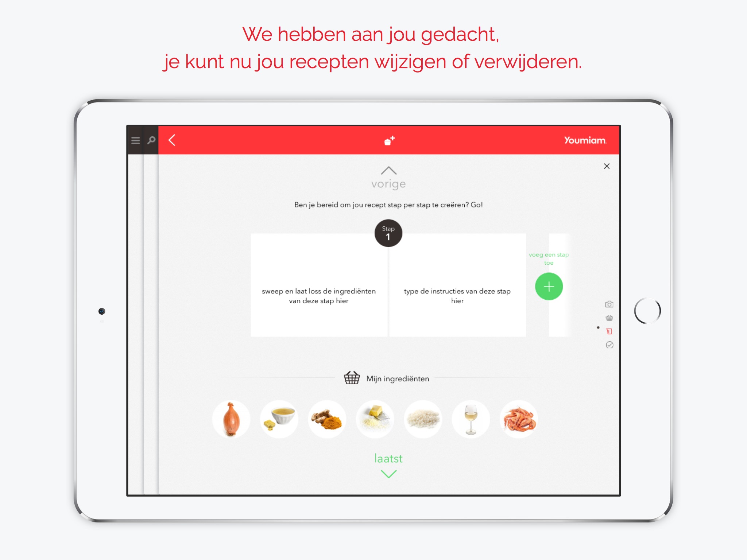
Task: Select the delete trash icon
Action: point(609,331)
